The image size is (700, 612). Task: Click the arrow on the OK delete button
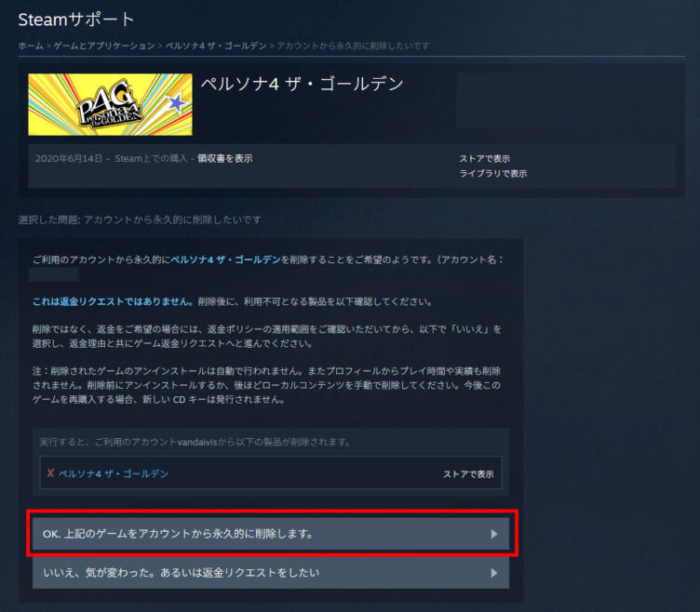click(x=493, y=534)
